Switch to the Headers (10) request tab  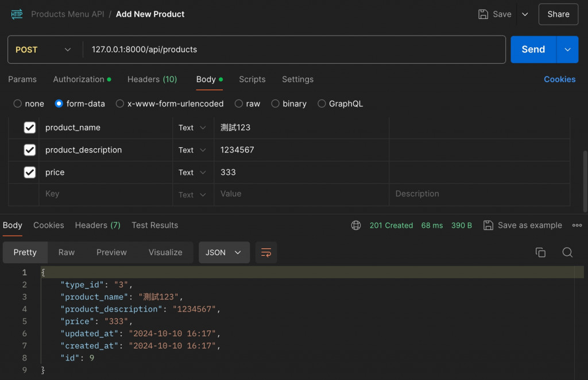(152, 79)
